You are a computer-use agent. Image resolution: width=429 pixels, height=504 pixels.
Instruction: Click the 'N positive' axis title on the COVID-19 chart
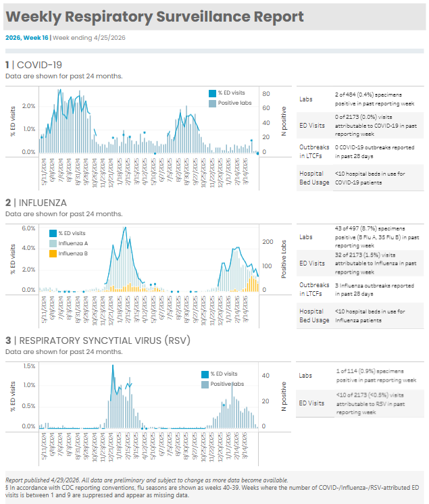pyautogui.click(x=284, y=121)
